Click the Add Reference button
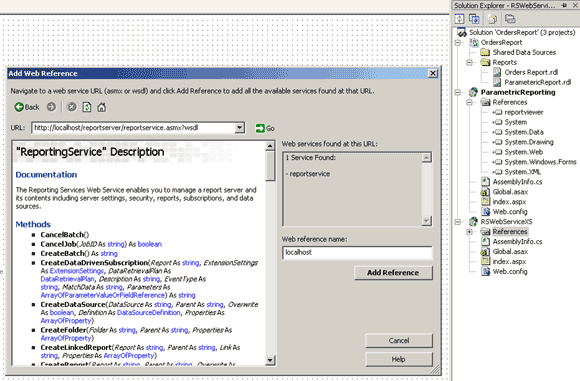Screen dimensions: 580x381 pyautogui.click(x=393, y=273)
